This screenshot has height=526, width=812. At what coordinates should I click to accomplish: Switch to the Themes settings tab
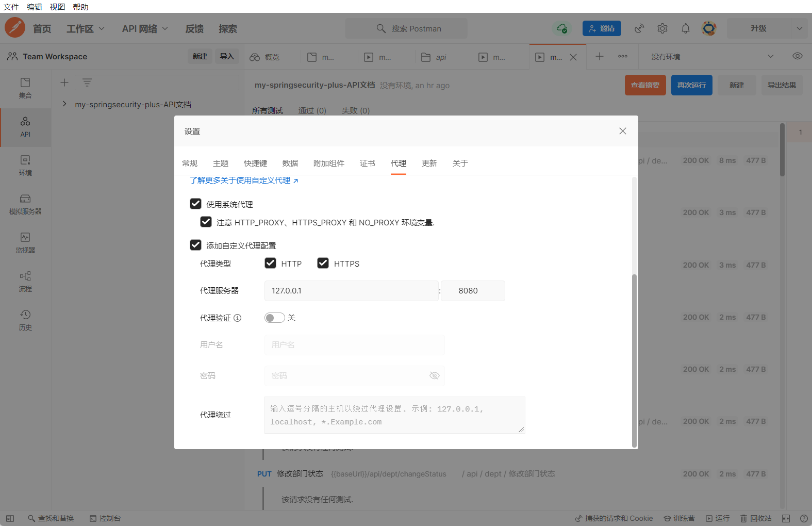pyautogui.click(x=221, y=163)
